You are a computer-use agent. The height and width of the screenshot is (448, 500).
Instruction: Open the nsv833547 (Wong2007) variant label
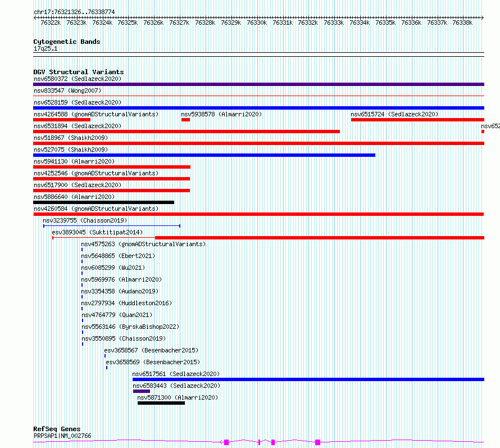pos(67,90)
